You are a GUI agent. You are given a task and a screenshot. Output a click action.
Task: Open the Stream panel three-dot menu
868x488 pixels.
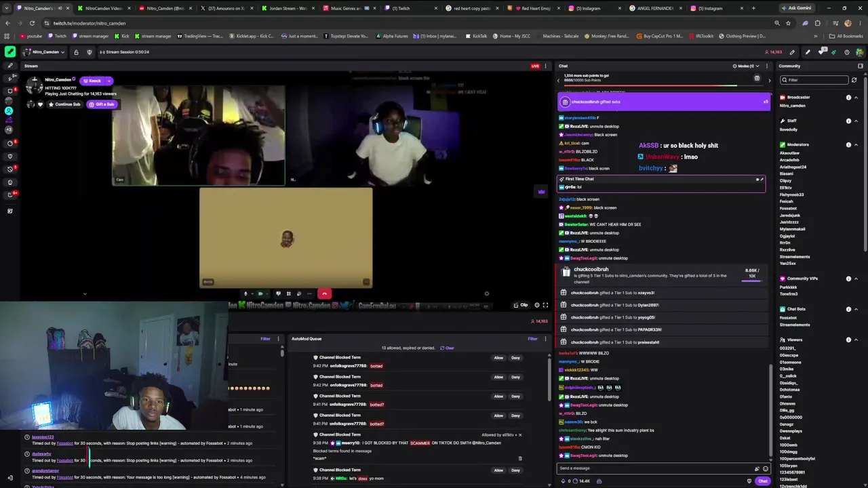tap(545, 66)
